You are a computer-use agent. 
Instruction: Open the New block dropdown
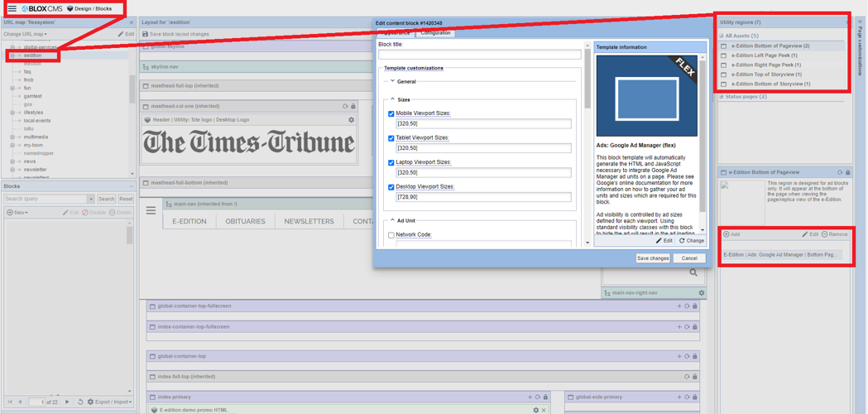[17, 213]
